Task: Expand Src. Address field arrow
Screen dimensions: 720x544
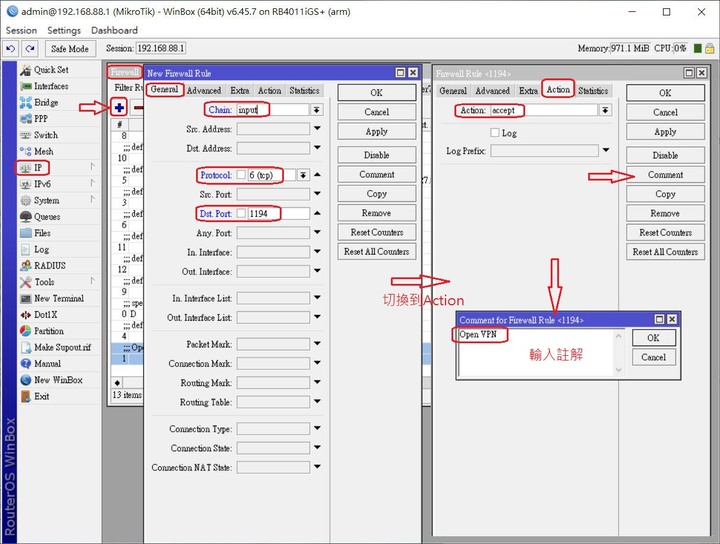Action: click(x=317, y=129)
